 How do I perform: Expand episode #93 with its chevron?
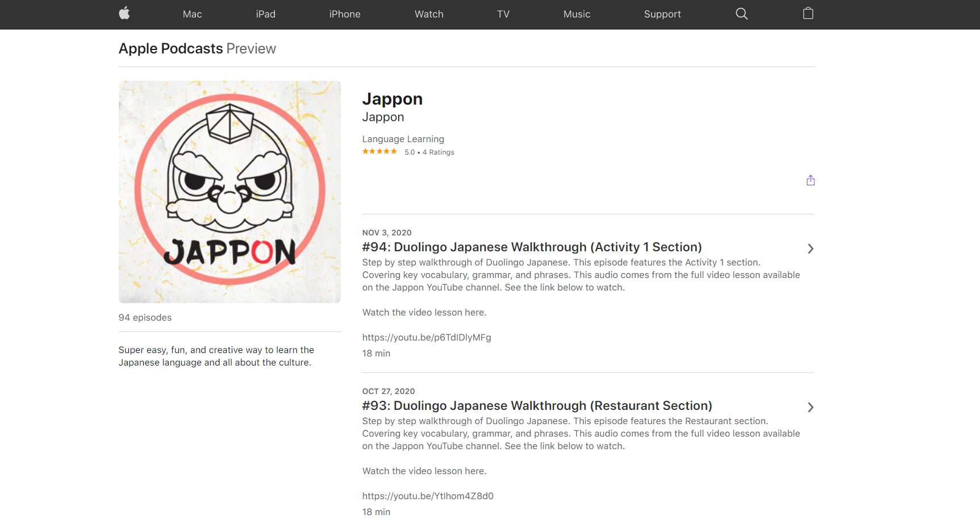click(811, 407)
